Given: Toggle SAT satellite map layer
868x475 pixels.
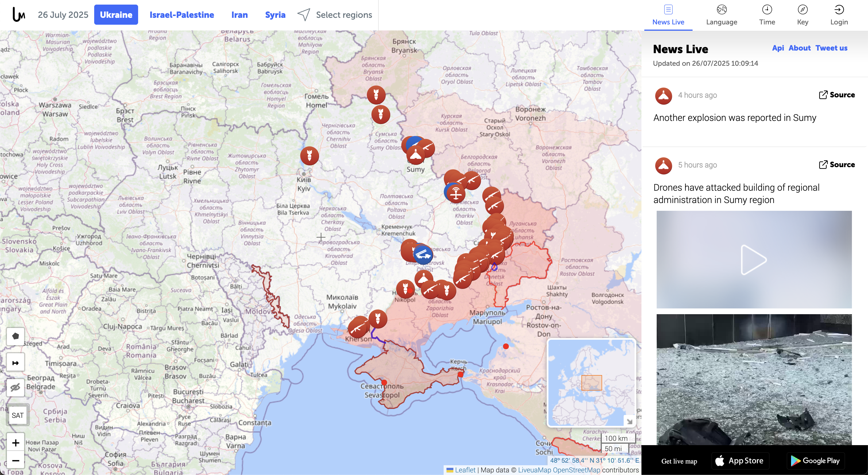Looking at the screenshot, I should tap(18, 415).
